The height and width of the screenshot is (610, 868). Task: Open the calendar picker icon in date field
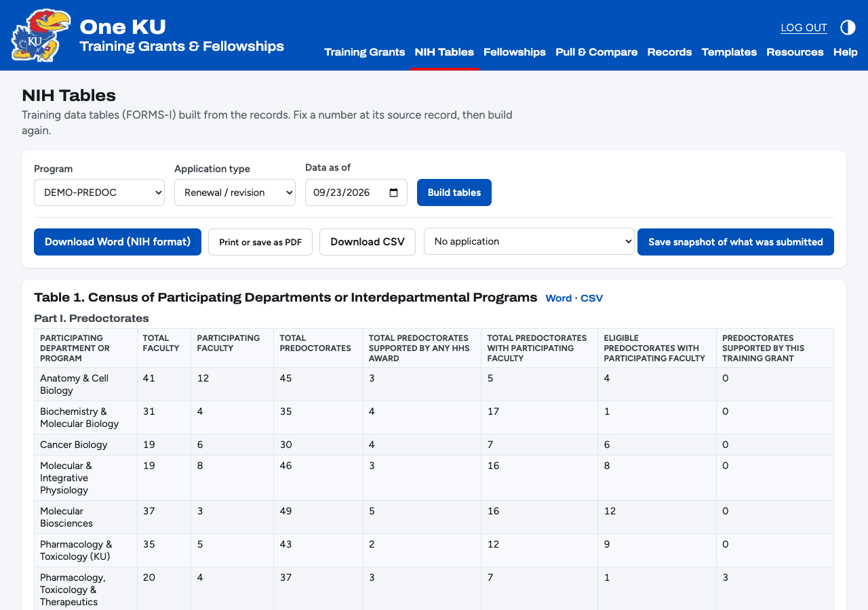click(394, 192)
